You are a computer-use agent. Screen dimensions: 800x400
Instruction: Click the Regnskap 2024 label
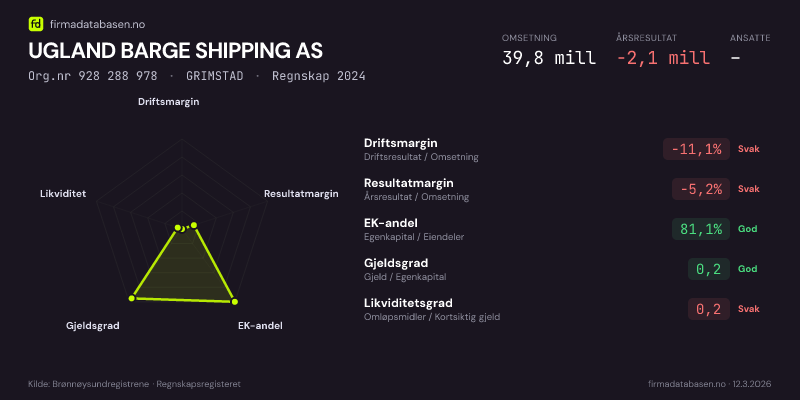318,76
